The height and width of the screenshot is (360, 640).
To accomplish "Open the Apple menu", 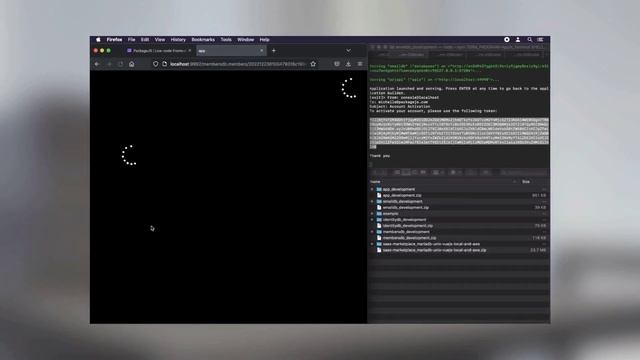I will click(x=98, y=40).
